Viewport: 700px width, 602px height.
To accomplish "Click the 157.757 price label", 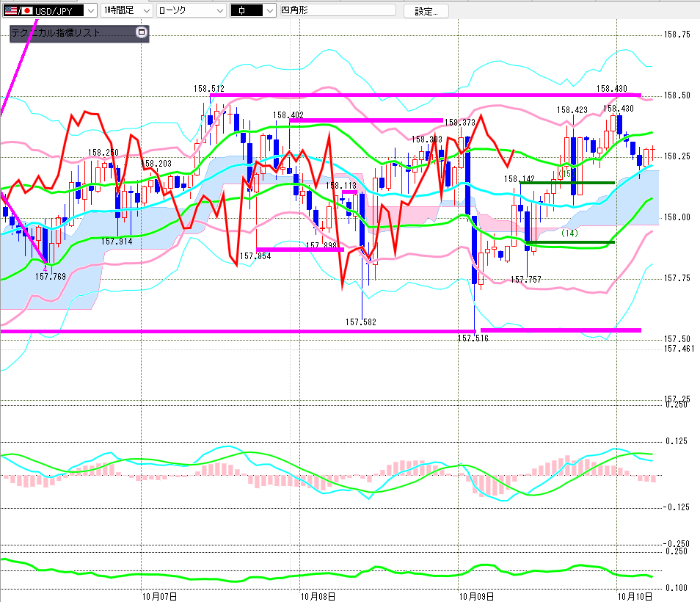I will tap(526, 280).
